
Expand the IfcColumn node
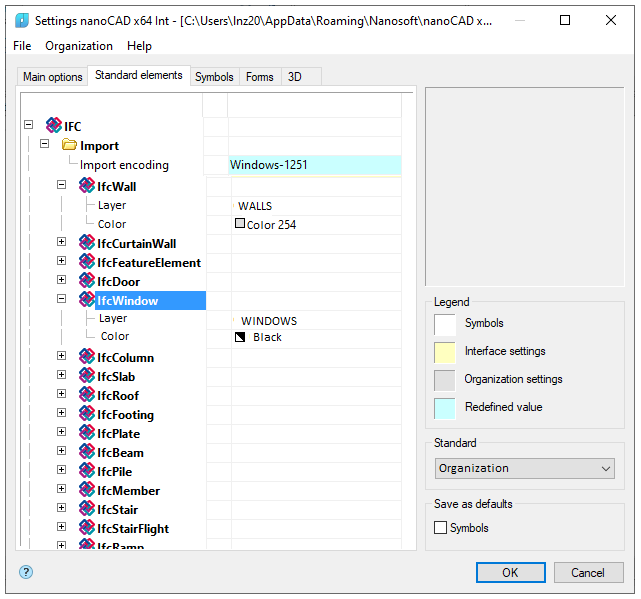[x=61, y=356]
